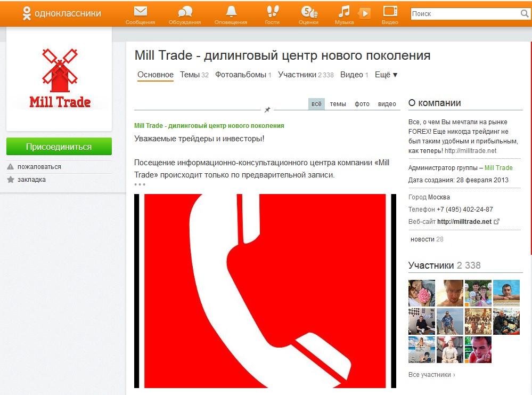Expand post text via three dots
Viewport: 532px width, 395px height.
(x=140, y=184)
